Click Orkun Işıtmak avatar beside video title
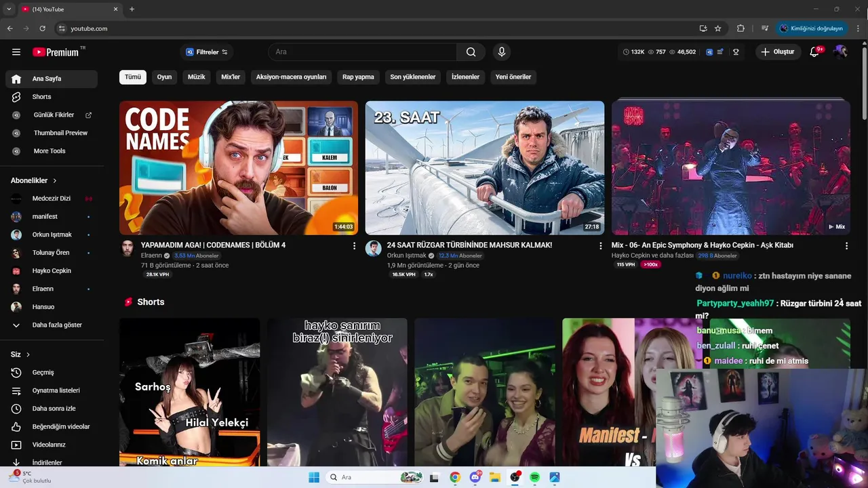 [374, 248]
